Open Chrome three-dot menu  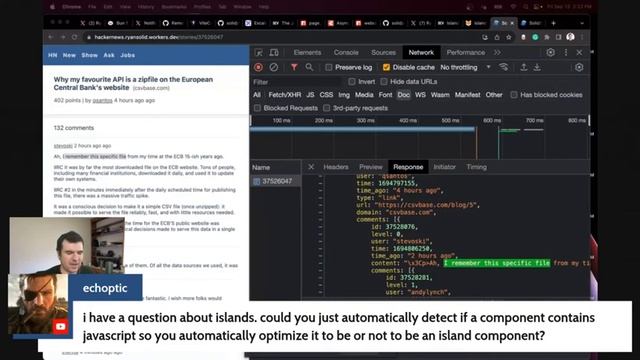tap(582, 37)
